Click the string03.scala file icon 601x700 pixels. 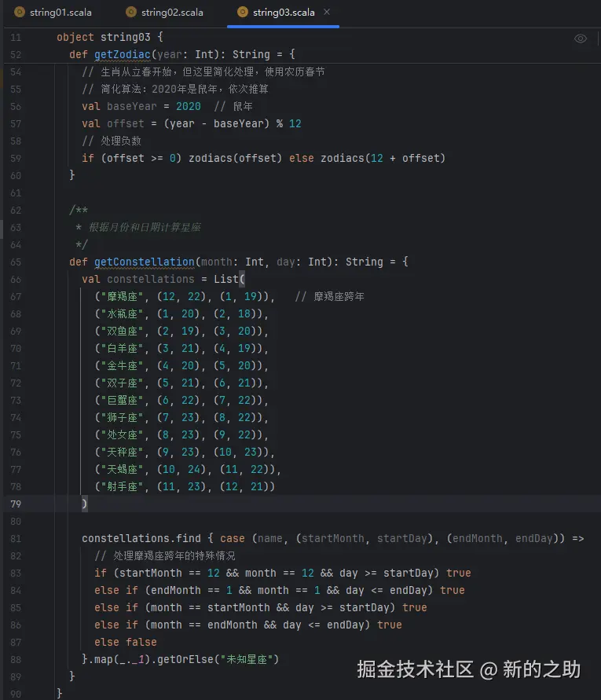pyautogui.click(x=243, y=12)
